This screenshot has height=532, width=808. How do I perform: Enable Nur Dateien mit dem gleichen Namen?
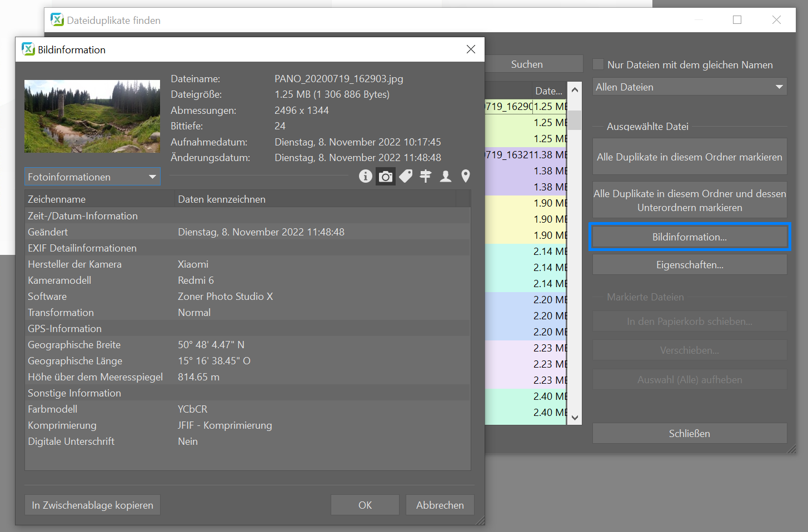click(x=598, y=65)
